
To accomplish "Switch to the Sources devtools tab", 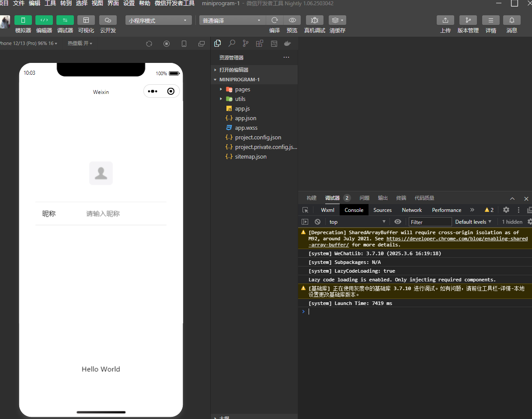I will 382,210.
